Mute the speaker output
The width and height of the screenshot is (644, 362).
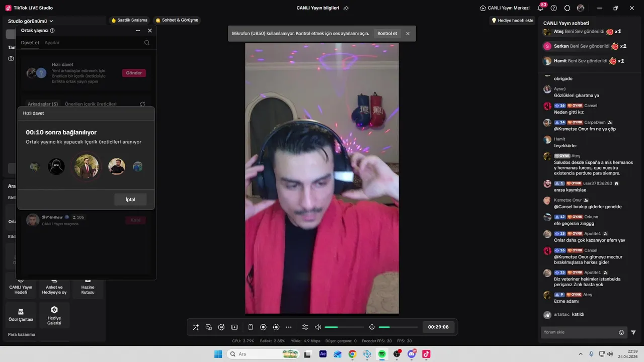click(x=318, y=327)
